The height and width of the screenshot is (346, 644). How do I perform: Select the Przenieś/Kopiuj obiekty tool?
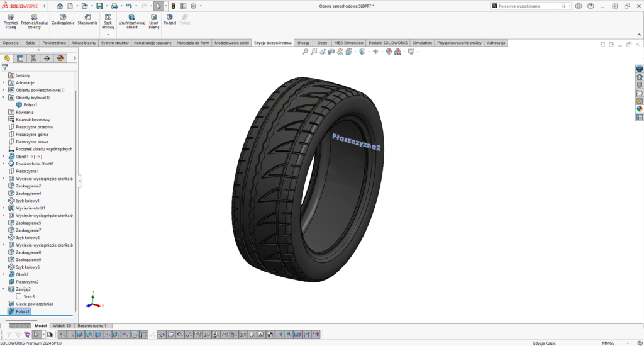click(x=34, y=21)
